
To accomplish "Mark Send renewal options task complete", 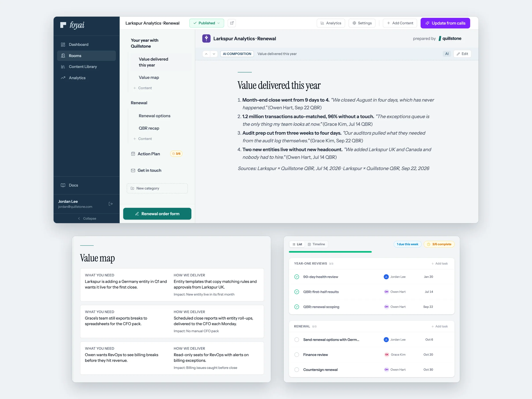I will (x=297, y=340).
